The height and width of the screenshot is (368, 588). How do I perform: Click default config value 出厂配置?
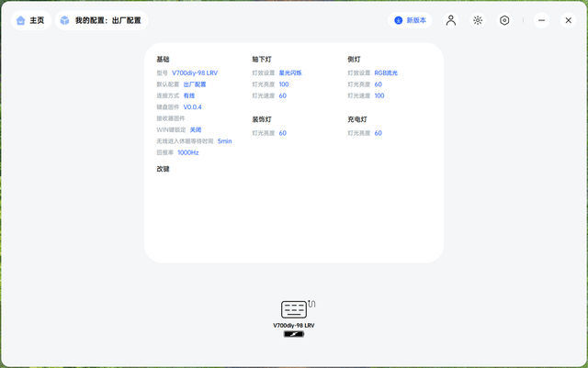[x=195, y=84]
